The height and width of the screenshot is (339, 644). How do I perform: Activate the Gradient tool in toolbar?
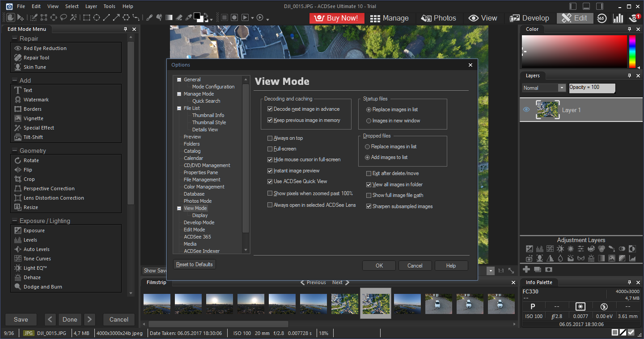169,17
